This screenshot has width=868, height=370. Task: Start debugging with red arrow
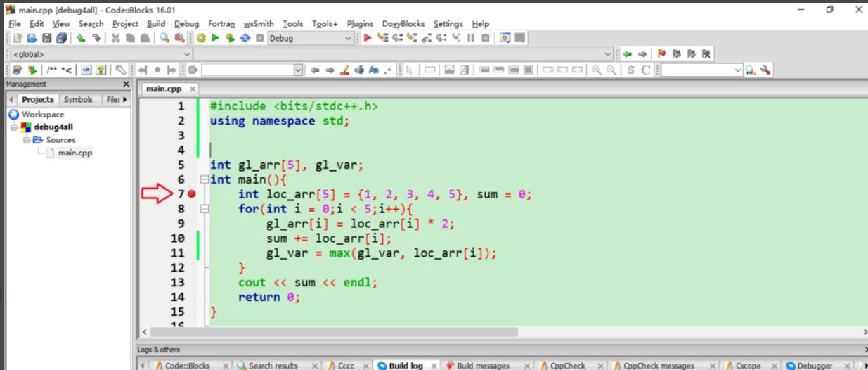368,38
